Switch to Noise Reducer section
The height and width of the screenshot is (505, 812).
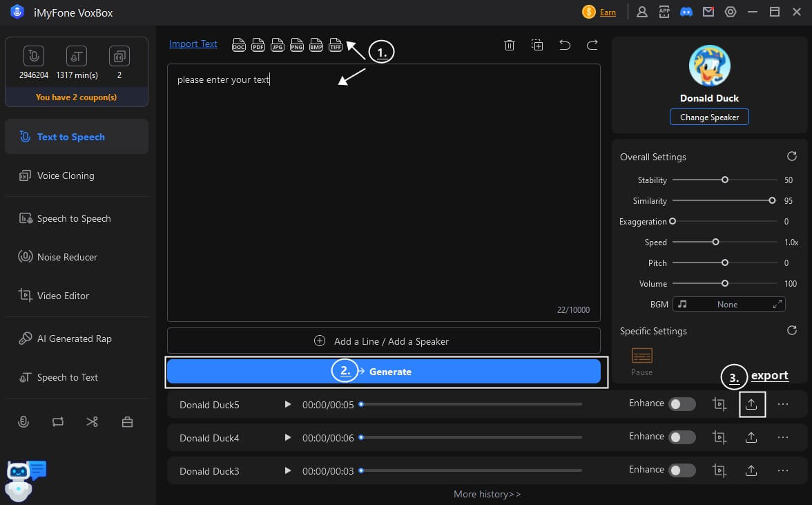[67, 257]
